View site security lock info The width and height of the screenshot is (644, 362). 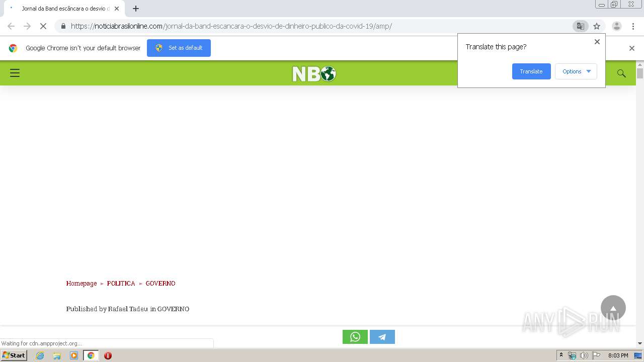(63, 26)
